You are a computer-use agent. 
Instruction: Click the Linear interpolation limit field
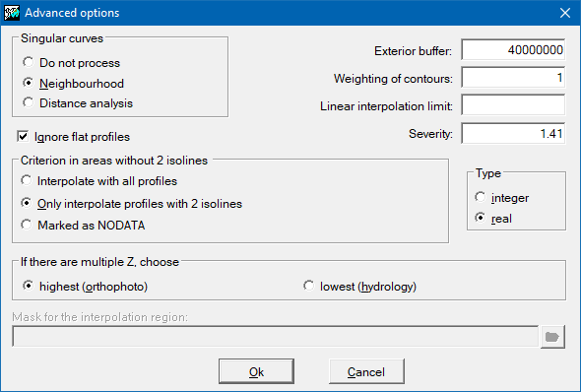(x=513, y=104)
